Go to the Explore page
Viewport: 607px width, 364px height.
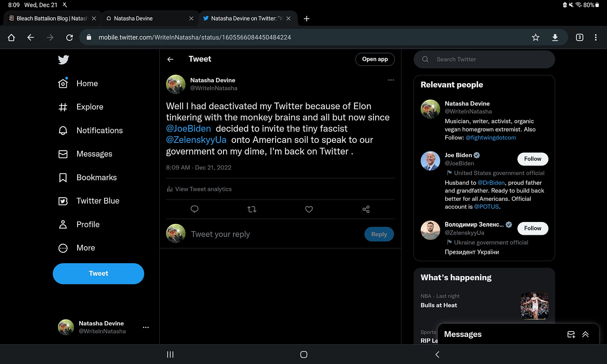[x=80, y=107]
